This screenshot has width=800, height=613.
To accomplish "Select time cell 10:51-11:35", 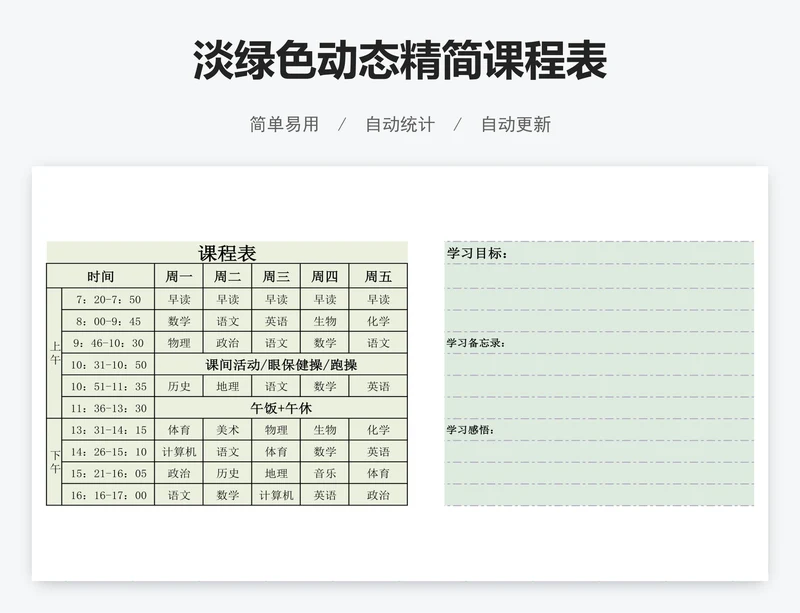I will pyautogui.click(x=108, y=386).
